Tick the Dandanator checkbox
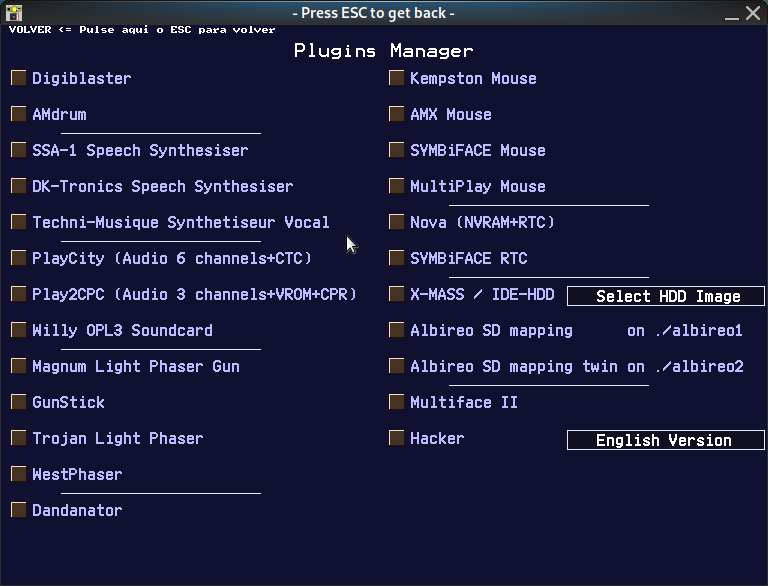 click(x=19, y=510)
